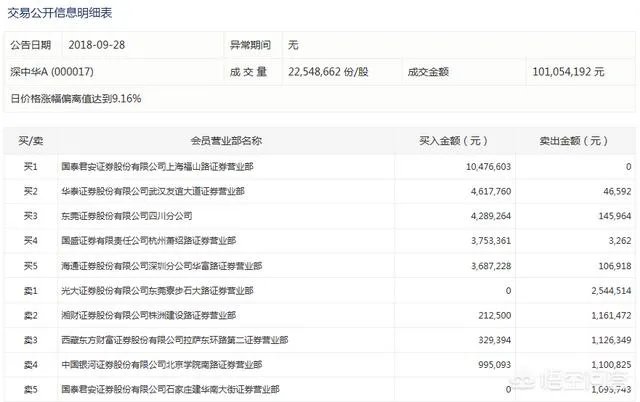
Task: Click 国泰君安证券 石家庄建华南大街证券营业部 name
Action: (170, 389)
